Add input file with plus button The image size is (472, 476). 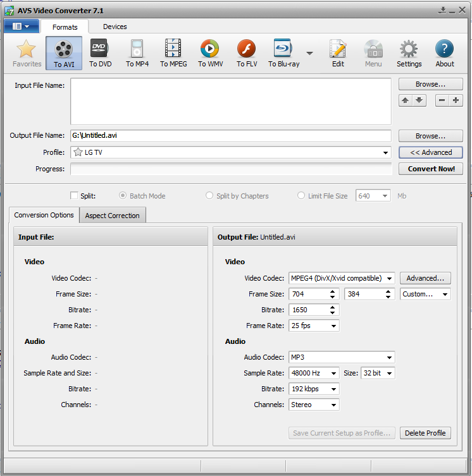tap(456, 101)
